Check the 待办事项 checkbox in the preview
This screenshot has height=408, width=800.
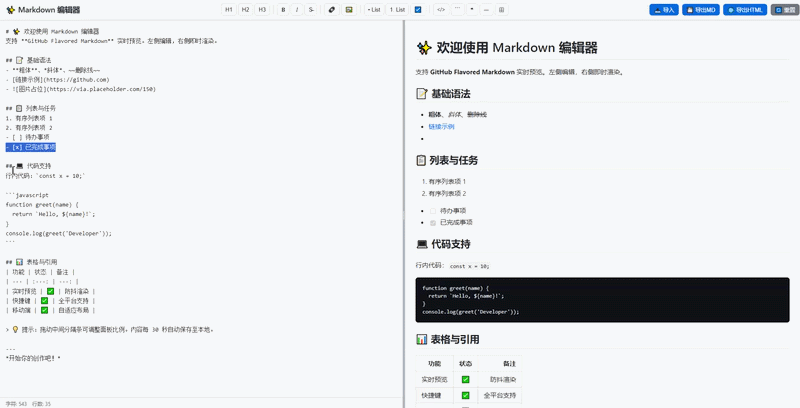click(433, 210)
